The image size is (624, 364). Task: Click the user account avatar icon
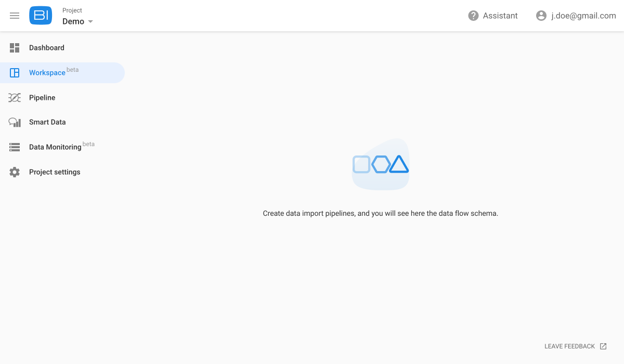tap(541, 16)
